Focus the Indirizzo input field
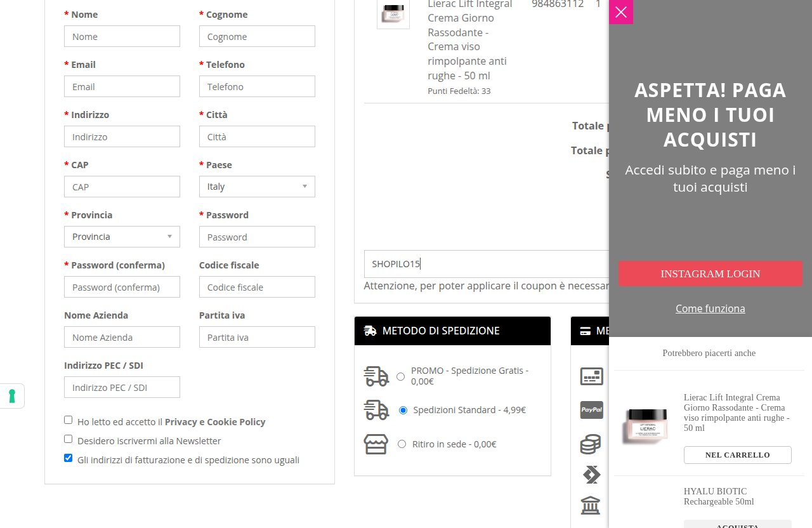This screenshot has height=528, width=812. 122,136
